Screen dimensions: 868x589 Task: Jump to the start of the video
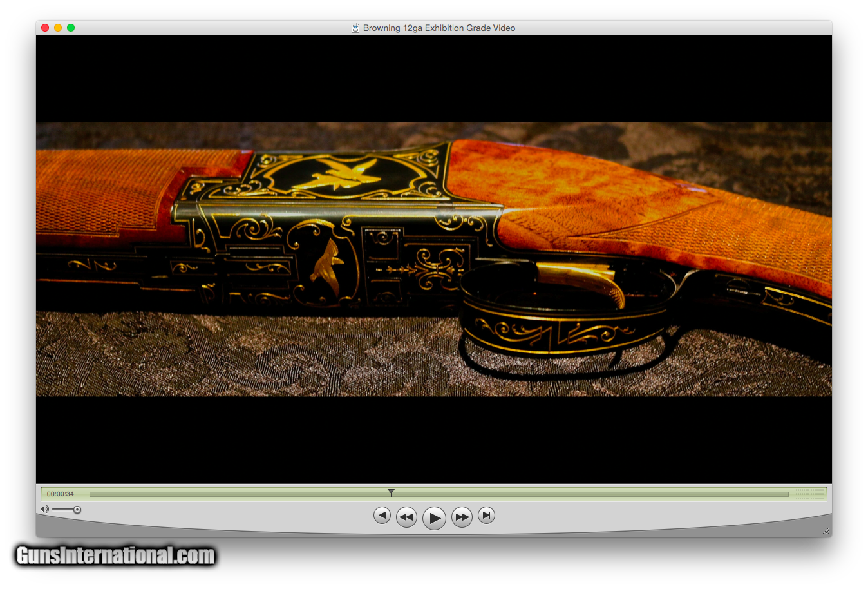click(x=382, y=516)
